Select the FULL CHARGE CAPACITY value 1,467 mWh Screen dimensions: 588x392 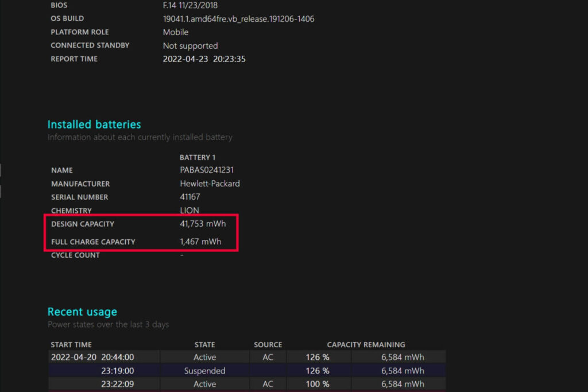pyautogui.click(x=200, y=241)
